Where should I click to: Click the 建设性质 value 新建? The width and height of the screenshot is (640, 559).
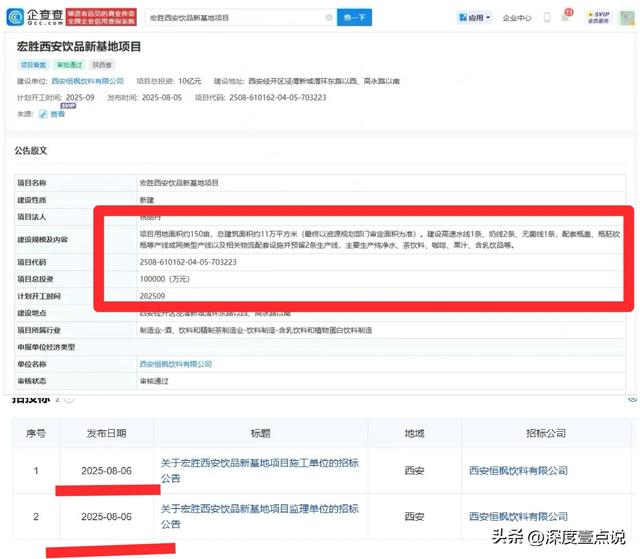click(147, 200)
